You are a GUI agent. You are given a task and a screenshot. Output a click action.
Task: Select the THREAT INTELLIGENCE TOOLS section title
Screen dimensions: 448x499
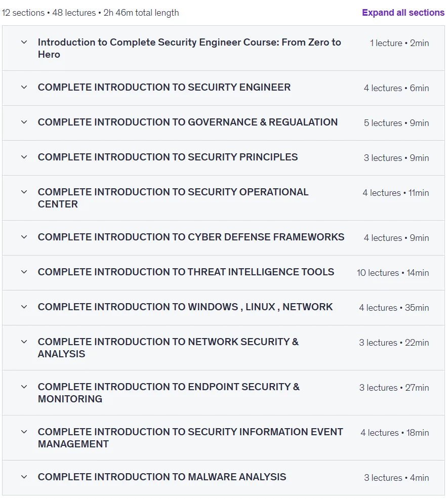[186, 272]
